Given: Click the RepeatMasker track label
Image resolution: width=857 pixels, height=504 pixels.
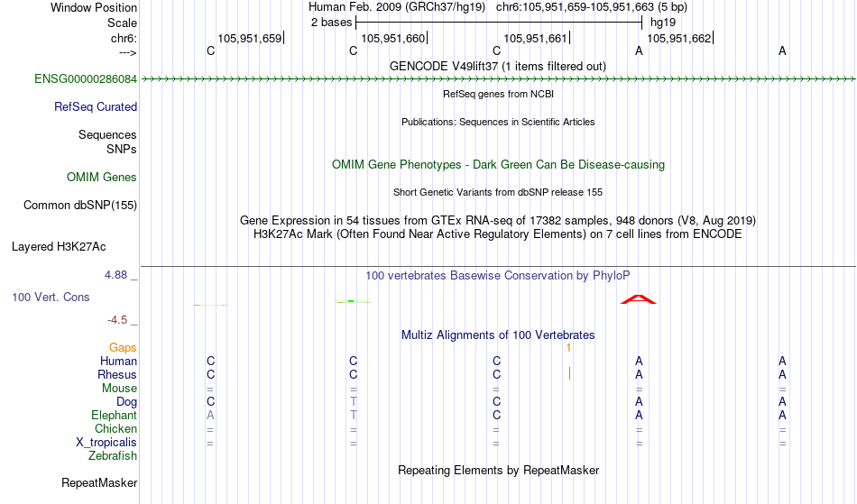Looking at the screenshot, I should [x=99, y=482].
